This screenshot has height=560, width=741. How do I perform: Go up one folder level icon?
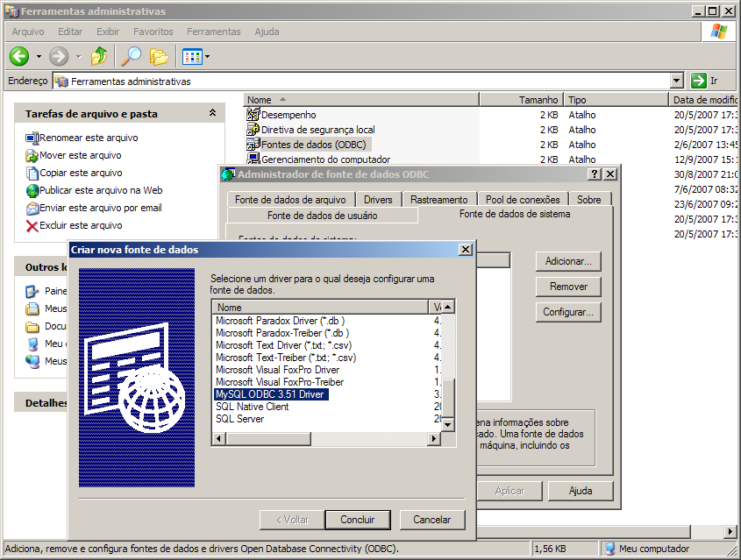click(x=99, y=56)
